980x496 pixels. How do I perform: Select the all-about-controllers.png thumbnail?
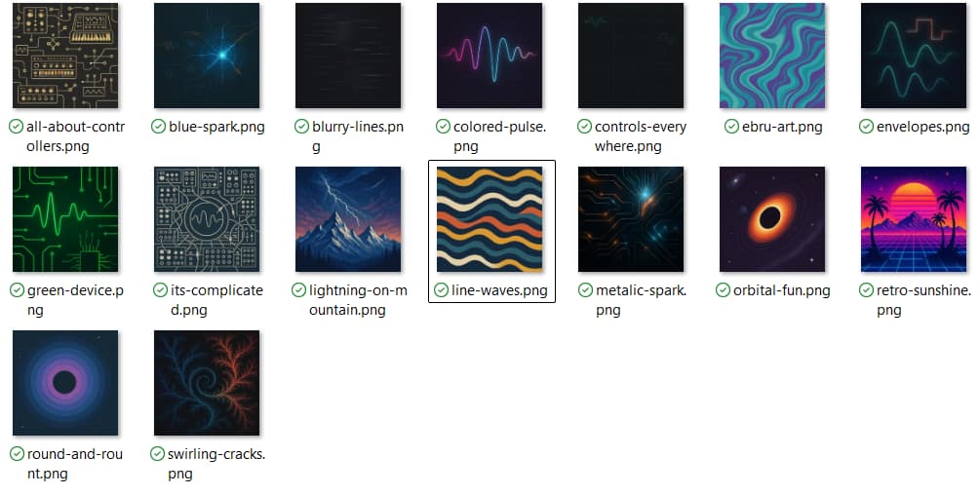(x=65, y=55)
